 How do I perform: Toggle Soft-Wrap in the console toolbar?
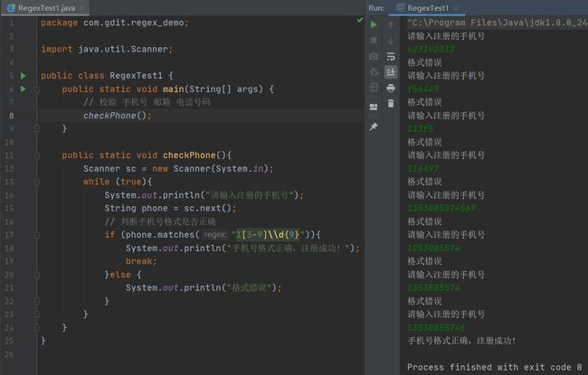click(x=391, y=56)
